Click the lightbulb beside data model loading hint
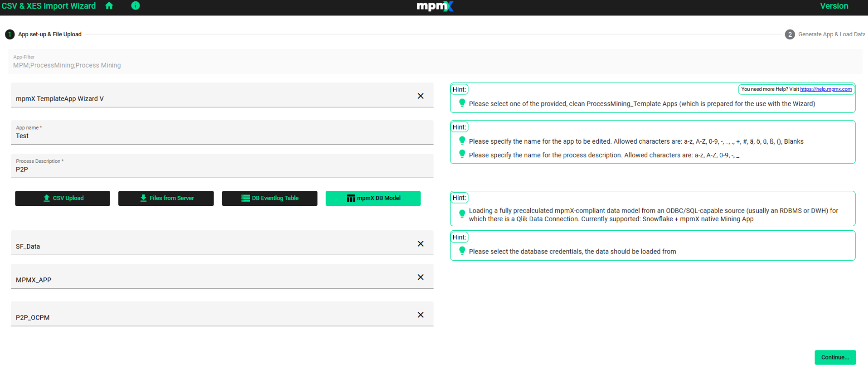Screen dimensions: 868x369 (462, 214)
